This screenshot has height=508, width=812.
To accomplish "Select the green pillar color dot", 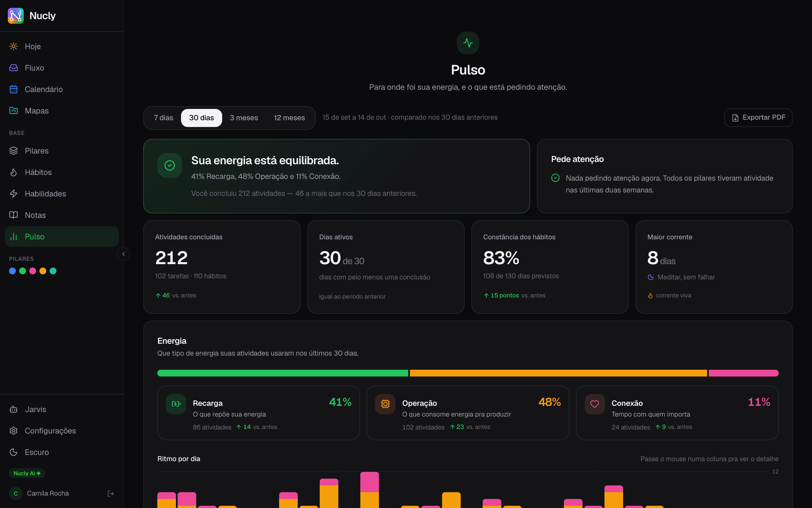I will [23, 271].
